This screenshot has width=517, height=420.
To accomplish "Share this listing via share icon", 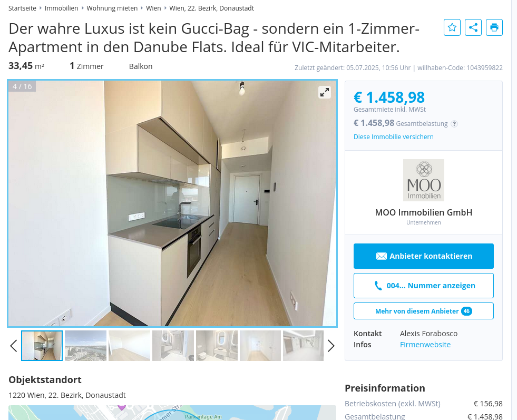I will [473, 27].
